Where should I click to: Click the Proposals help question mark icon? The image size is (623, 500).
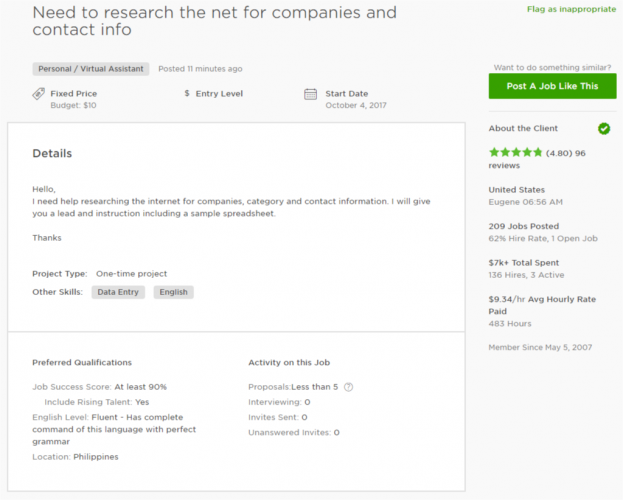349,387
